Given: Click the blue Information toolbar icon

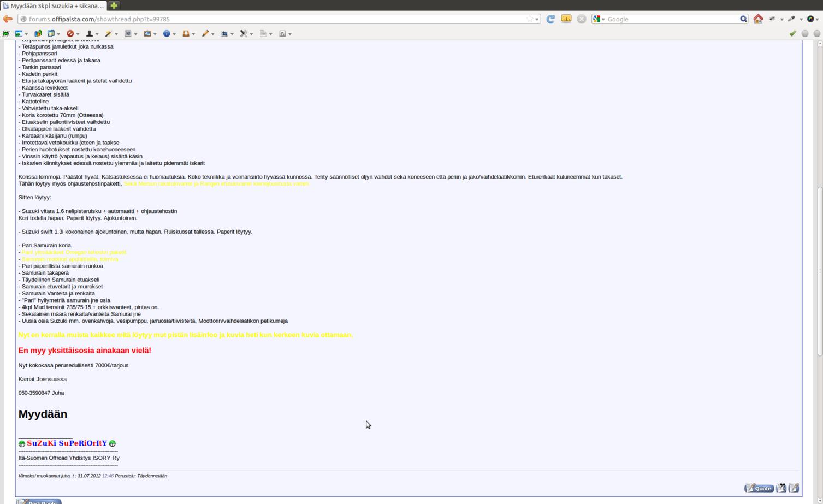Looking at the screenshot, I should (167, 34).
